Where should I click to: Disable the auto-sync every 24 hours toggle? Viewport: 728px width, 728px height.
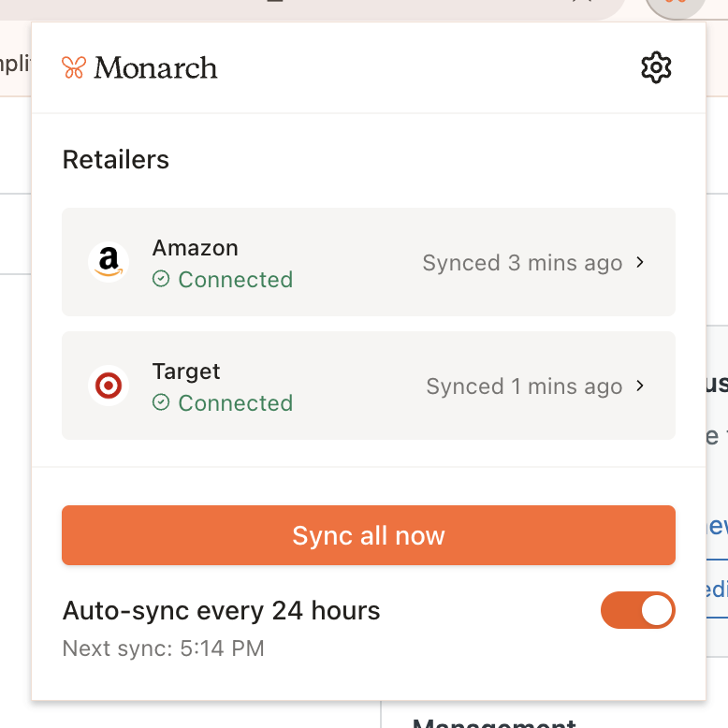coord(637,610)
